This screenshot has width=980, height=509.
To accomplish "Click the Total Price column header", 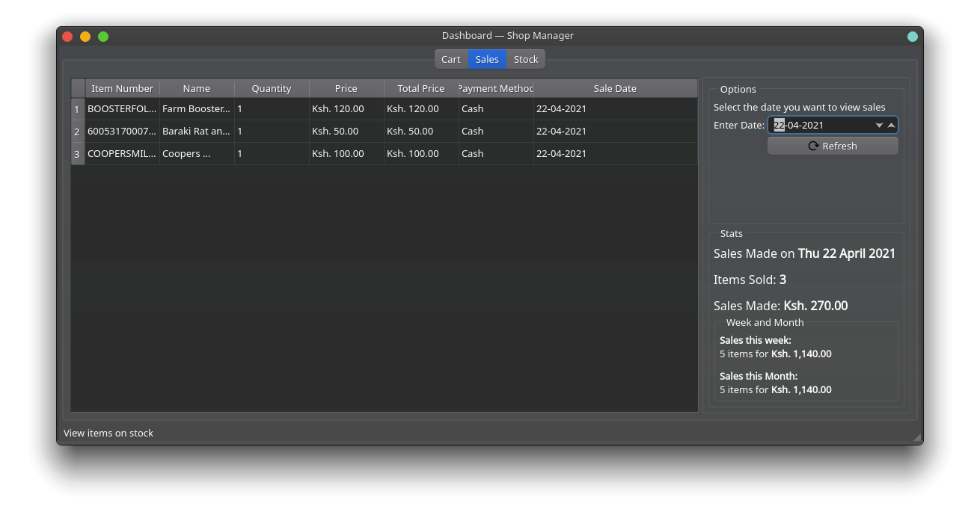I will point(420,87).
